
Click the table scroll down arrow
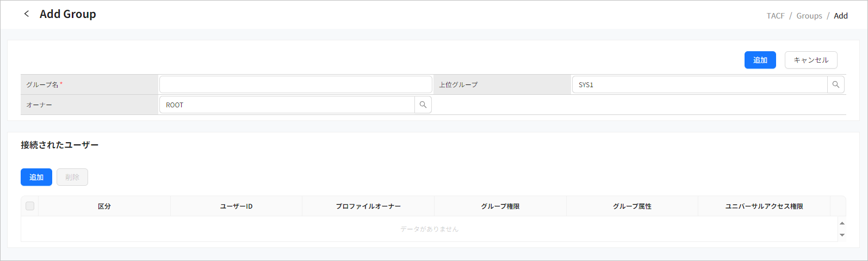point(842,235)
